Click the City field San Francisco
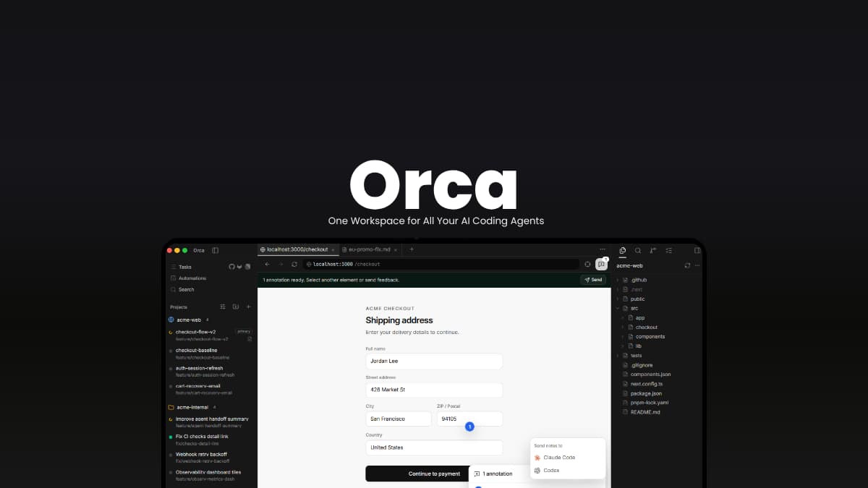 (x=399, y=419)
